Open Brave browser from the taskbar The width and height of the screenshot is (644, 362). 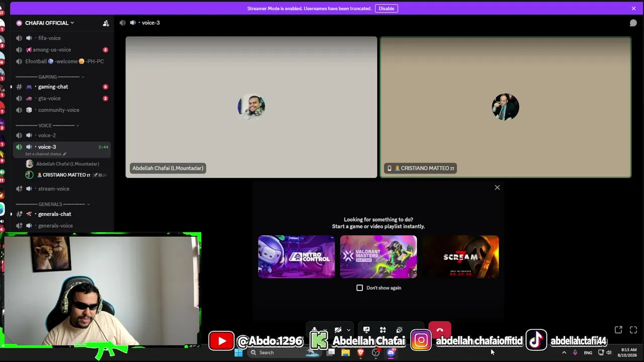tap(360, 352)
